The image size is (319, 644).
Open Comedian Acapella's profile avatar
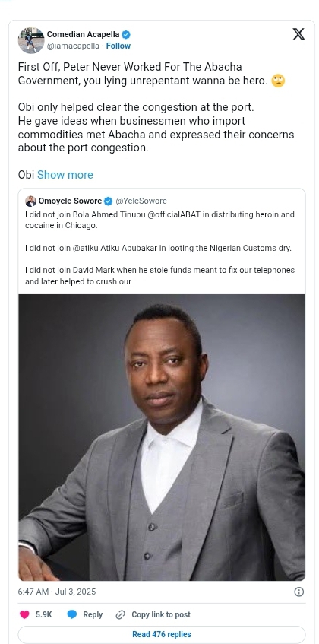tap(31, 40)
